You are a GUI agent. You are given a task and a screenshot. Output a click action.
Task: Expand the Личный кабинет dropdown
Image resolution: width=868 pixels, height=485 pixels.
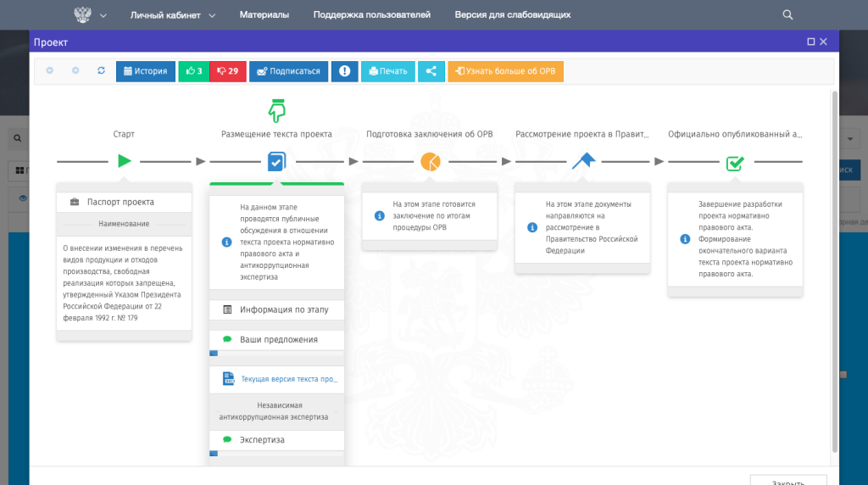(x=173, y=15)
